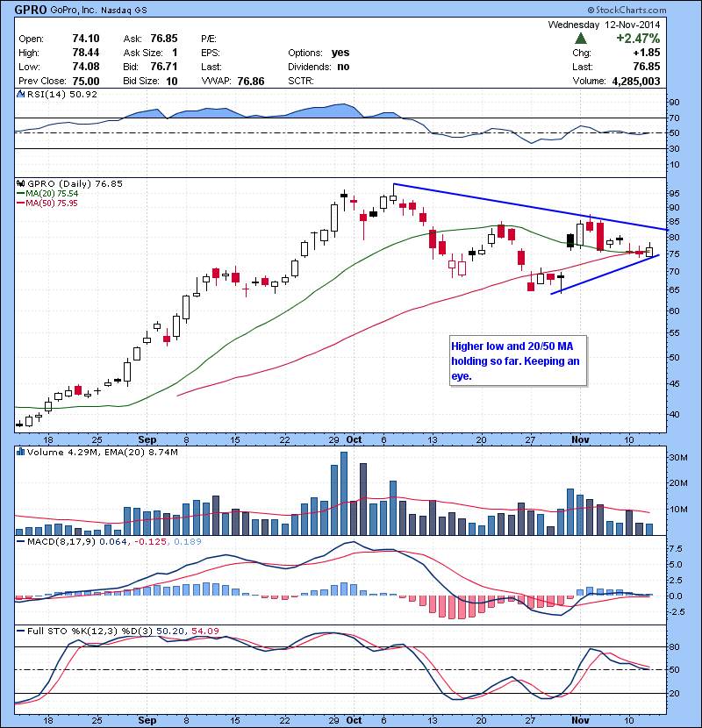702x728 pixels.
Task: Click the 7.5 MACD axis label
Action: pos(676,549)
